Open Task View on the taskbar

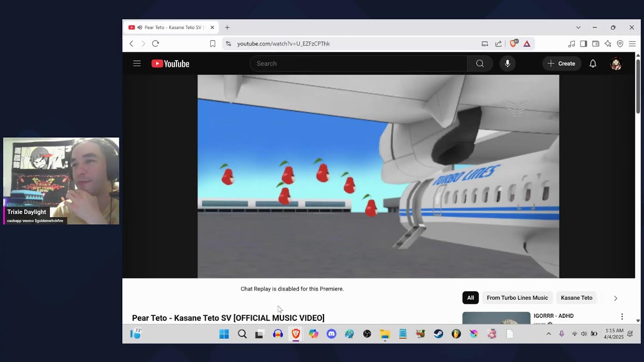tap(259, 334)
